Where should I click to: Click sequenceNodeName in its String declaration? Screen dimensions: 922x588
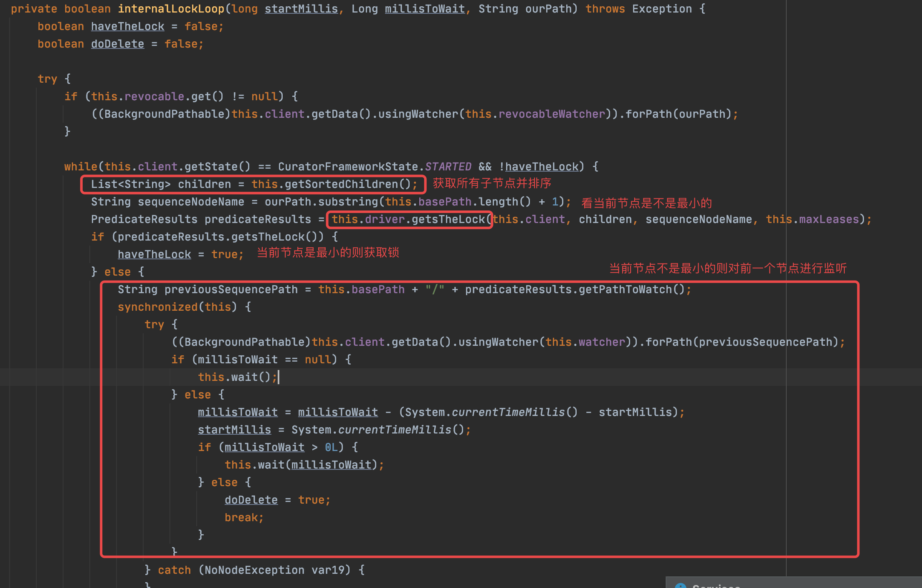191,202
